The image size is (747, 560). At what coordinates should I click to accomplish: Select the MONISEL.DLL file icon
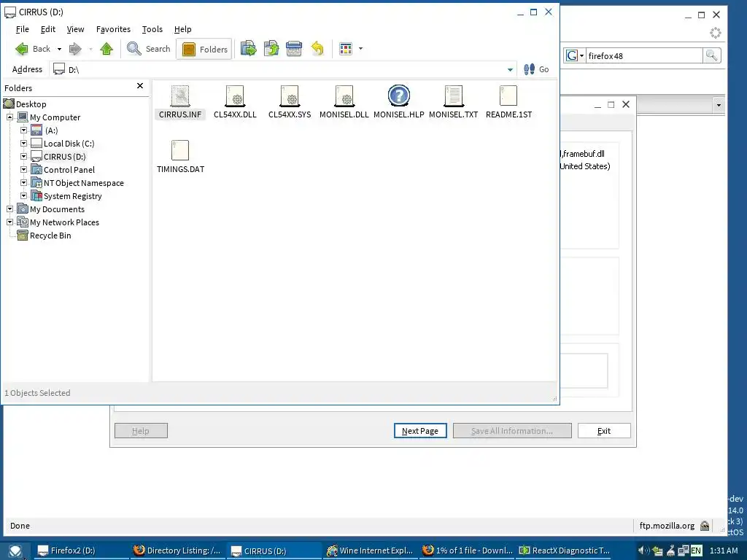(344, 96)
